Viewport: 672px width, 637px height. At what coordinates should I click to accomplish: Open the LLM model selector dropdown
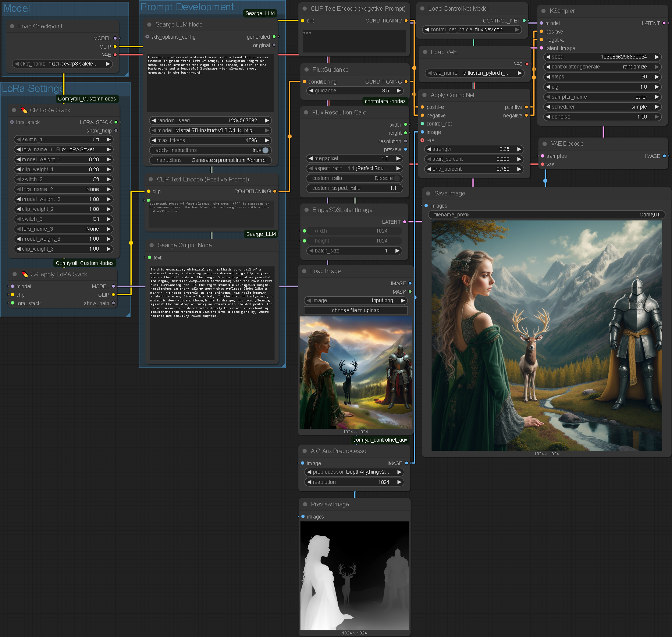click(210, 130)
